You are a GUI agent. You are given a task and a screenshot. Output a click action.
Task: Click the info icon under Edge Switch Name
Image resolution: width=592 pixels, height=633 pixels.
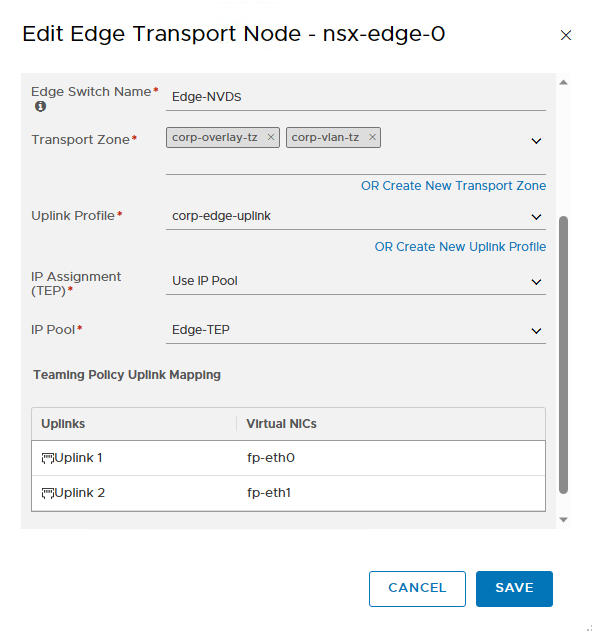tap(40, 107)
